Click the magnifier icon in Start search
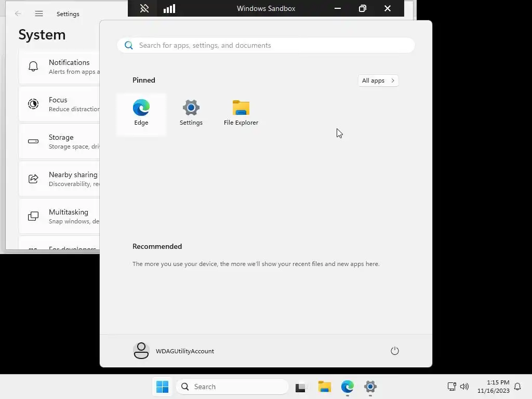532x399 pixels. pos(129,45)
